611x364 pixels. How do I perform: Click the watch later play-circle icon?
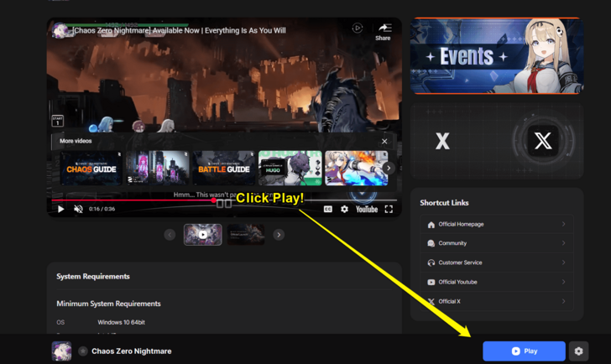click(x=358, y=28)
